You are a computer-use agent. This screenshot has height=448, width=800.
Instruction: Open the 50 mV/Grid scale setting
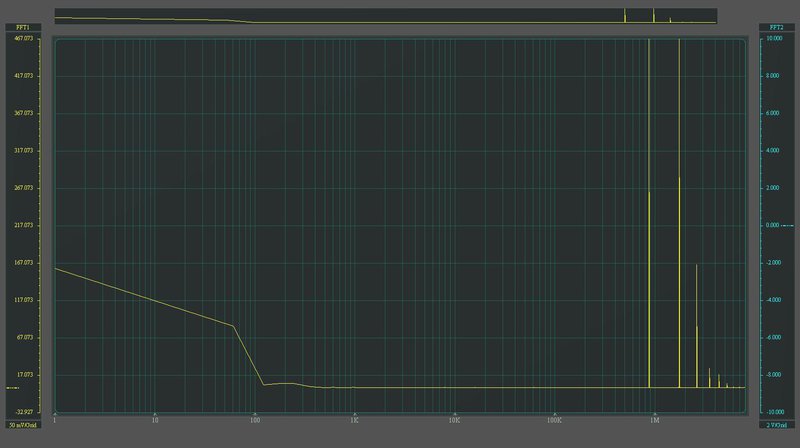tap(23, 425)
